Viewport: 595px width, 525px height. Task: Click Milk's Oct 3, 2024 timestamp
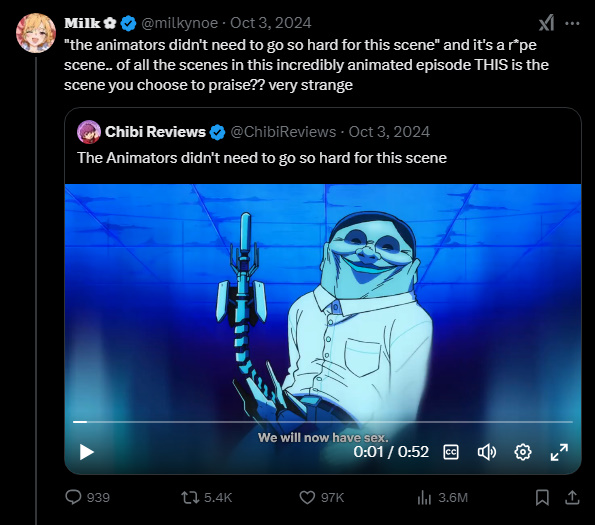271,23
